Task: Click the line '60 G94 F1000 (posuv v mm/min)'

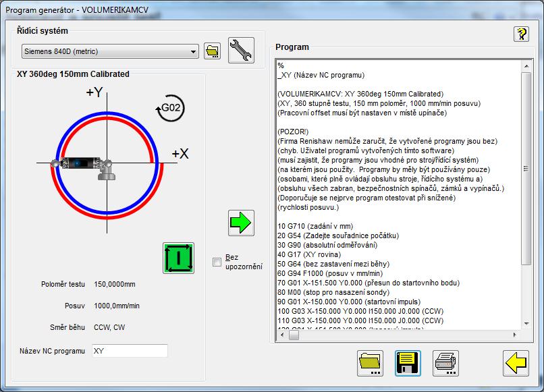Action: (330, 273)
